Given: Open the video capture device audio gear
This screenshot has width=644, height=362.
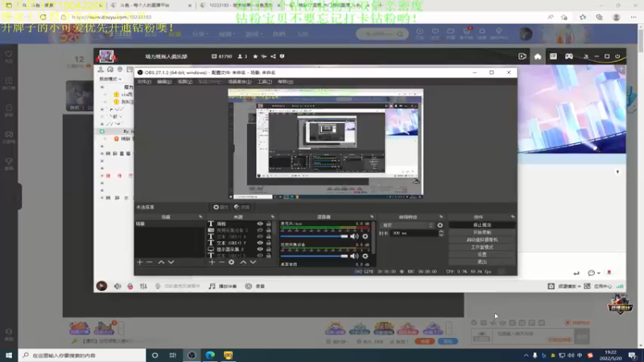Looking at the screenshot, I should tap(365, 256).
